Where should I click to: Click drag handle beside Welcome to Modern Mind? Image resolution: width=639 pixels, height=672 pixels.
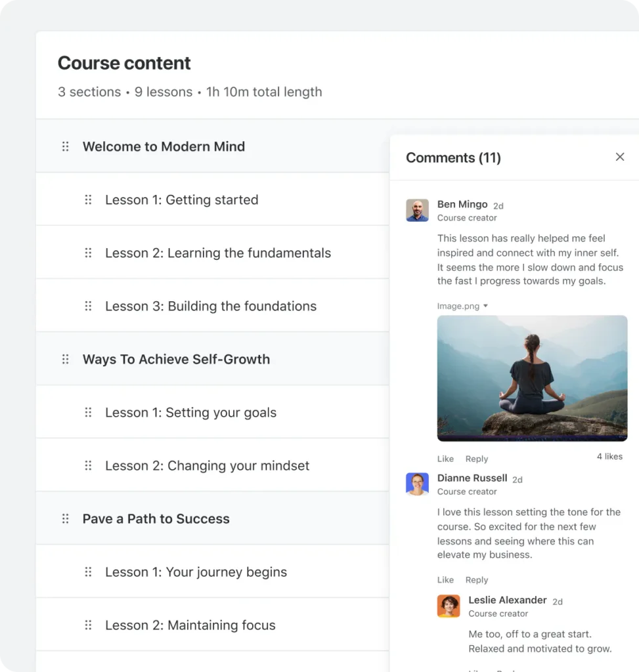pos(65,146)
